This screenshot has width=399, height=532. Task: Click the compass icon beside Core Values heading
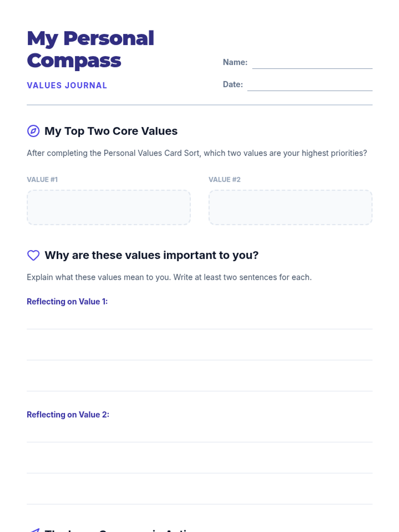tap(33, 131)
